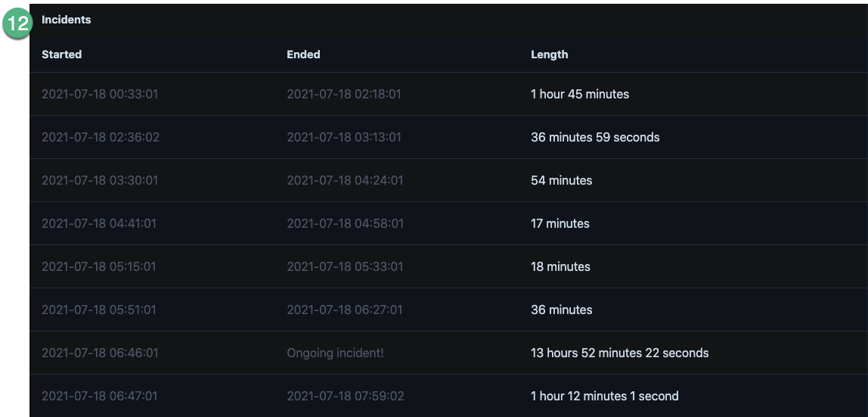Select start time 2021-07-18 00:33:01
The height and width of the screenshot is (417, 868).
tap(100, 94)
